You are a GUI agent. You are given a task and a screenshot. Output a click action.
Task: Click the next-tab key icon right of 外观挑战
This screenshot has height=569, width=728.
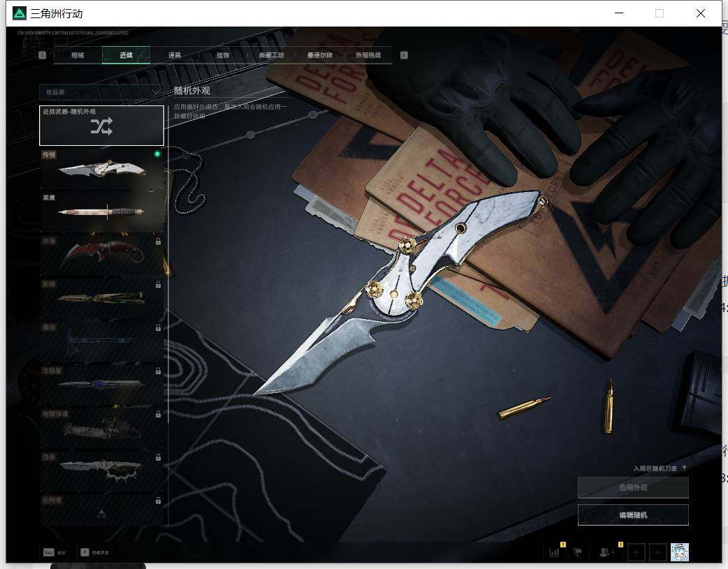click(404, 55)
